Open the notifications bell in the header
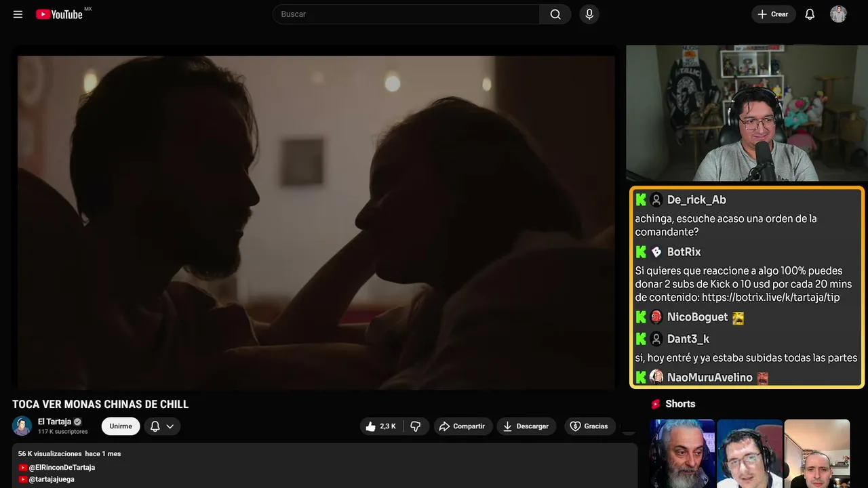The image size is (868, 488). point(810,14)
